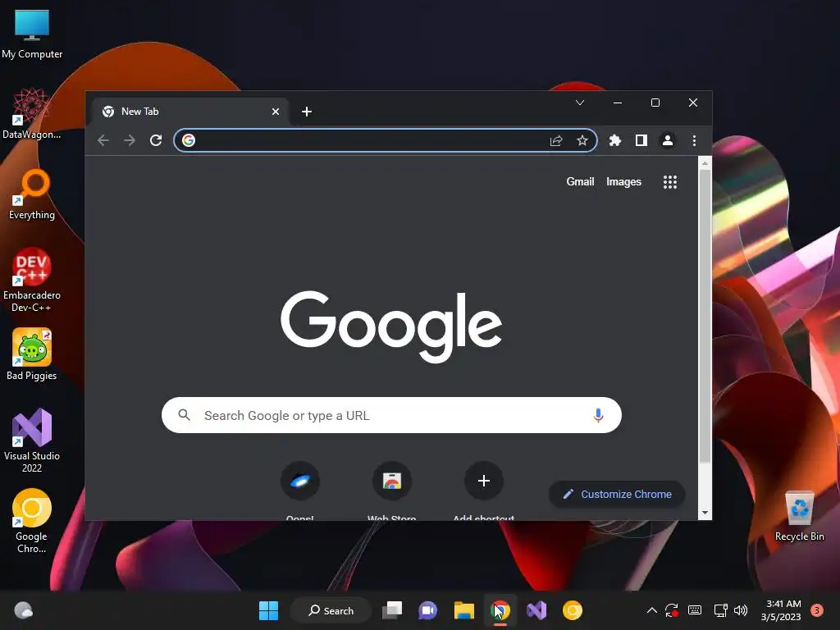Select Visual Studio 2022 desktop icon

click(x=32, y=441)
